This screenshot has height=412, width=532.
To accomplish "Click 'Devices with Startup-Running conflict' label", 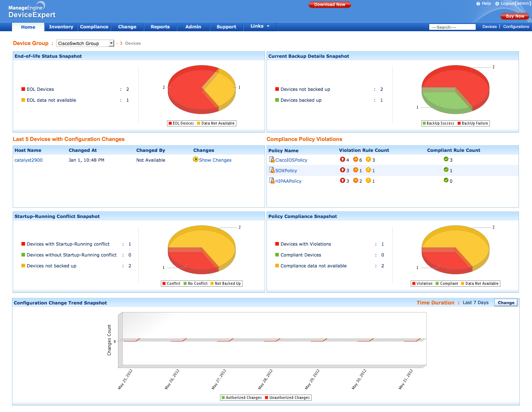I will coord(68,244).
